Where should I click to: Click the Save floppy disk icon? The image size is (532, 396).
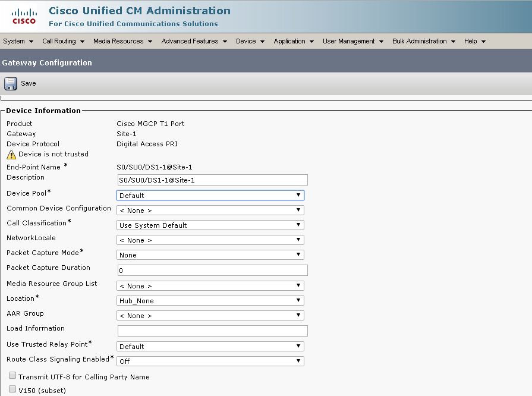[x=11, y=83]
